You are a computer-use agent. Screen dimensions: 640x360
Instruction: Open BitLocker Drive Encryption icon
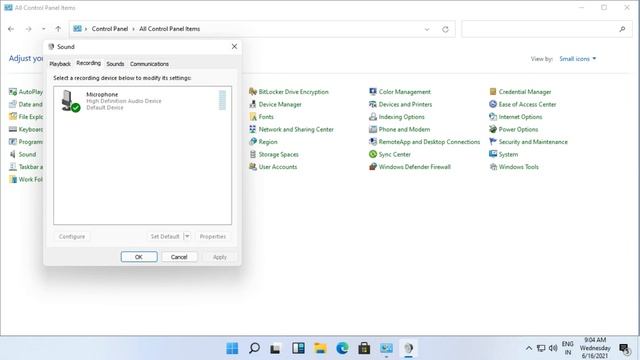(253, 92)
